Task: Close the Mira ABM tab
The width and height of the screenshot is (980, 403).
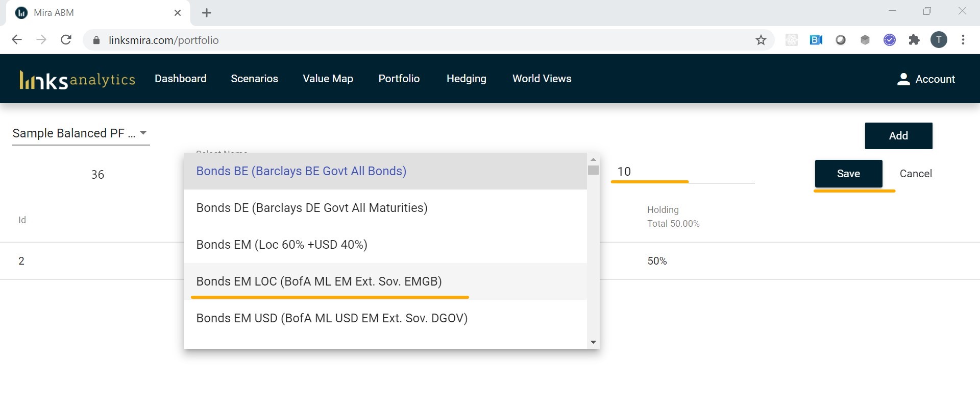Action: (178, 13)
